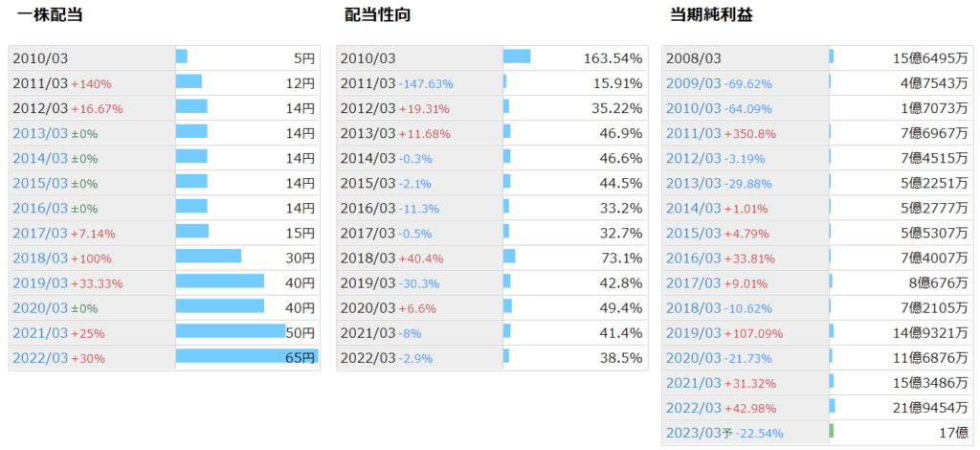The width and height of the screenshot is (980, 450).
Task: Click the blue bar for 65円 dividend
Action: click(x=247, y=356)
